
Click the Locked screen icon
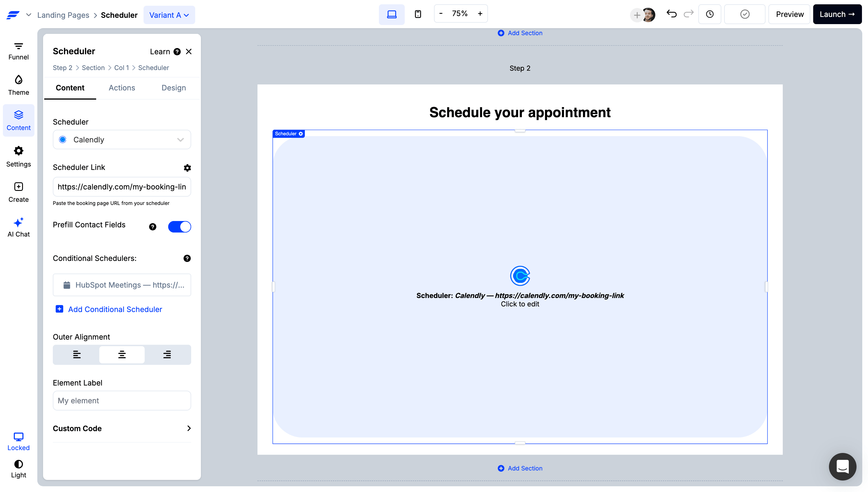click(x=18, y=441)
